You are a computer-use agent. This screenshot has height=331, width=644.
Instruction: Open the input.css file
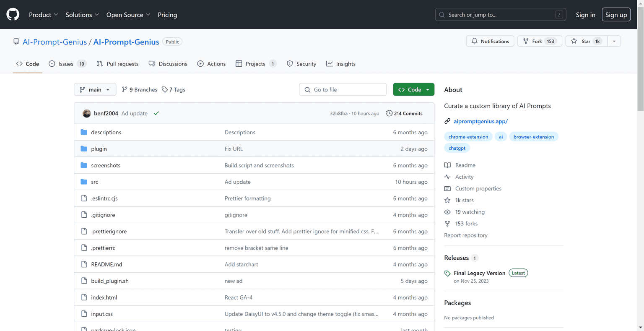click(102, 314)
